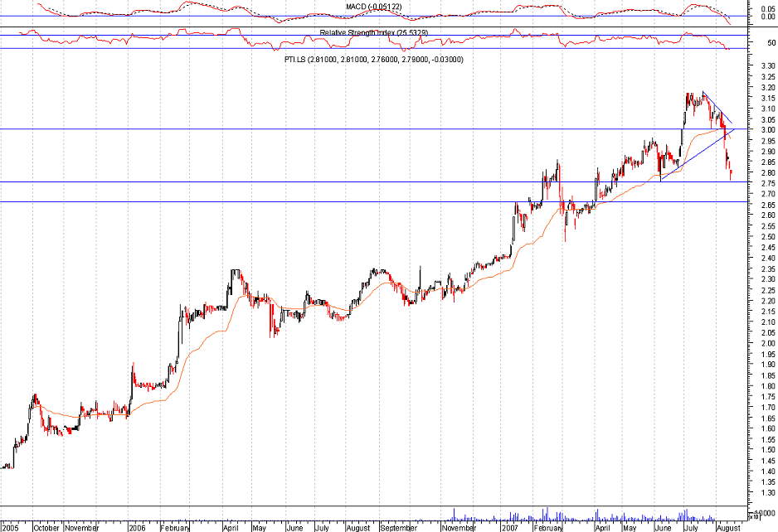Select the 2.90 price axis value

[x=767, y=151]
